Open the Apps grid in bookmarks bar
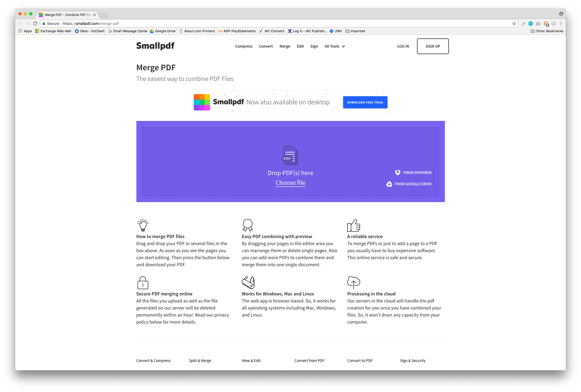The height and width of the screenshot is (392, 581). (25, 31)
